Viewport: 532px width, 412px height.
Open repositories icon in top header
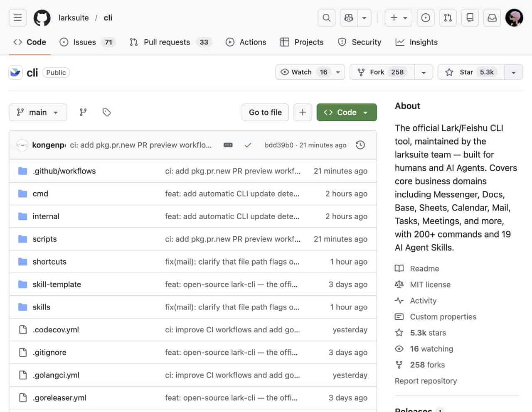point(470,17)
